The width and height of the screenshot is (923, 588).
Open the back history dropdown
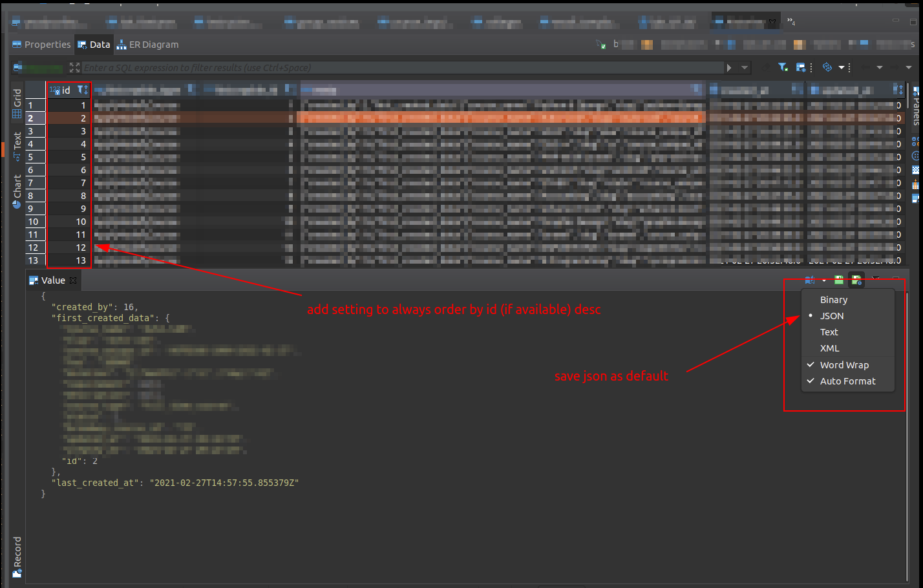tap(879, 67)
